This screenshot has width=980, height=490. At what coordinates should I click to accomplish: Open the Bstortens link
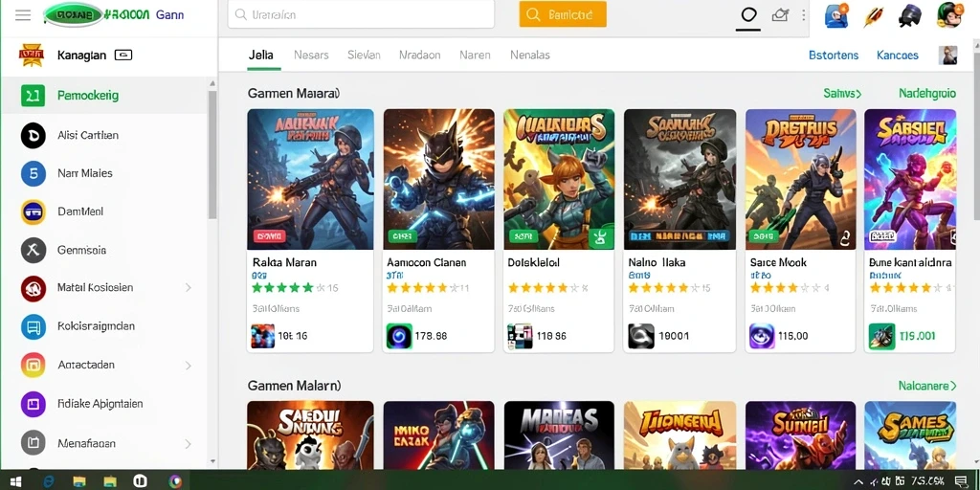coord(834,55)
